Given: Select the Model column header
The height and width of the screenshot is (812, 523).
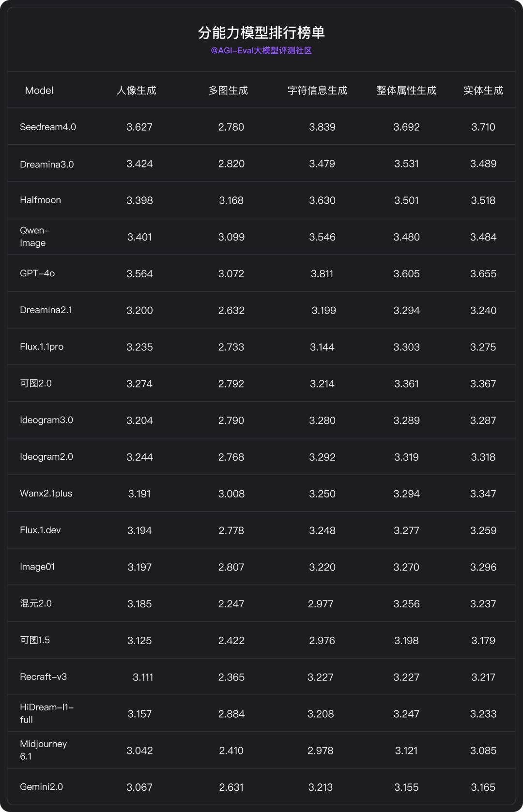Looking at the screenshot, I should 39,90.
